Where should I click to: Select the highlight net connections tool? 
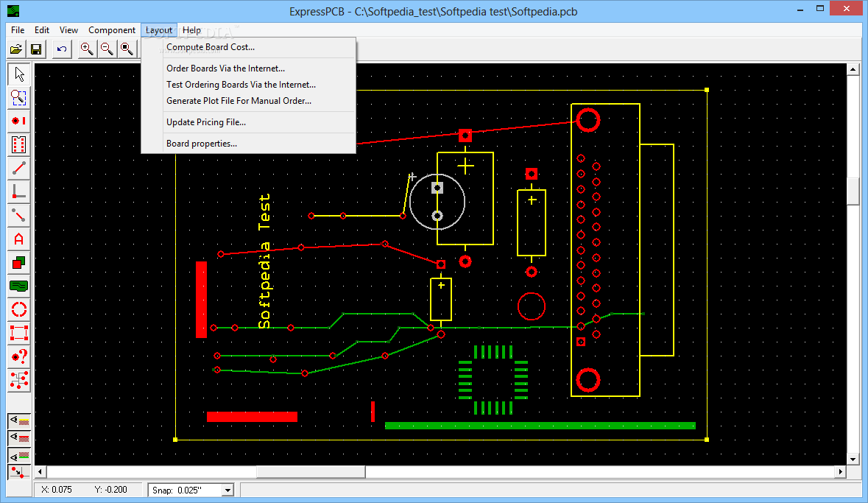pos(19,380)
